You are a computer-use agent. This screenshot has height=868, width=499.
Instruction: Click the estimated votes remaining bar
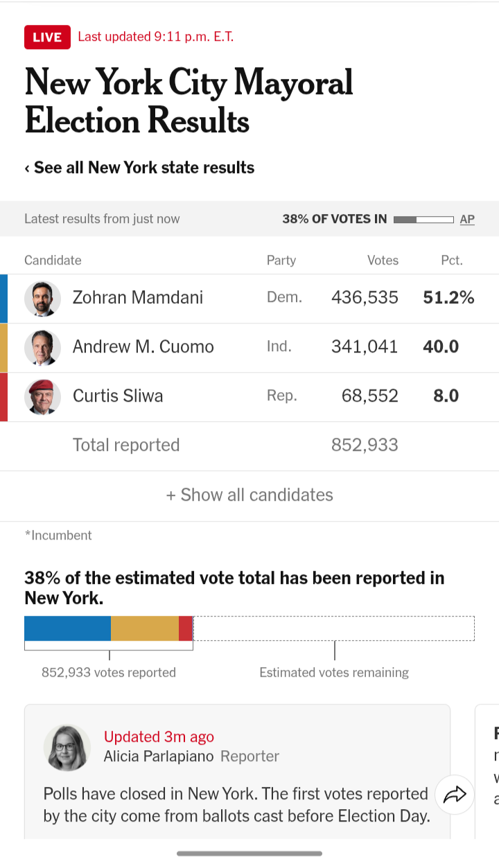[334, 628]
